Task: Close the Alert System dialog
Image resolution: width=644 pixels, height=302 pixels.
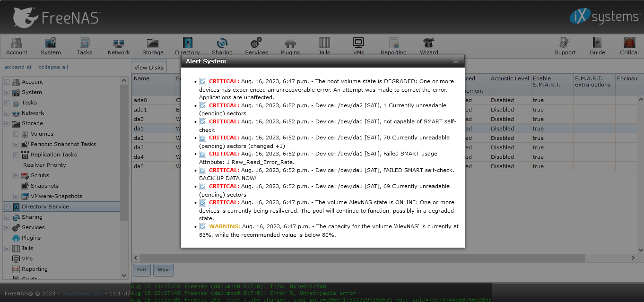Action: click(456, 61)
